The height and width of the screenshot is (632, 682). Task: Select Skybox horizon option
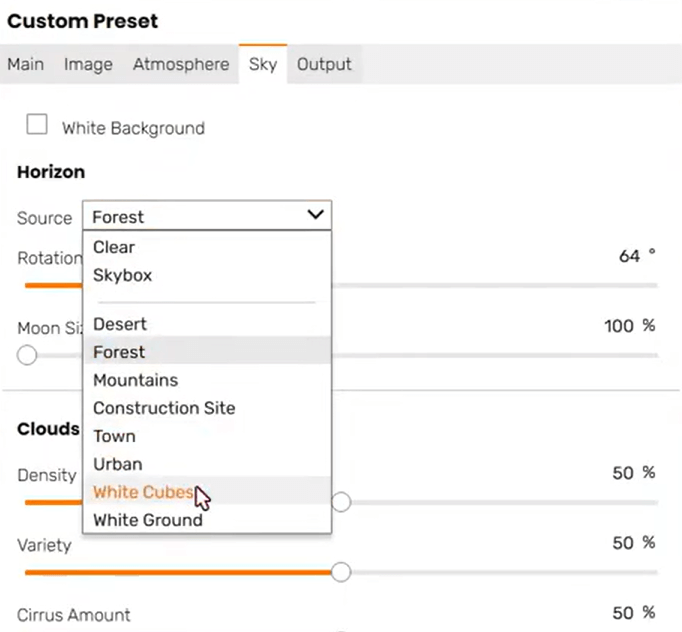coord(123,275)
